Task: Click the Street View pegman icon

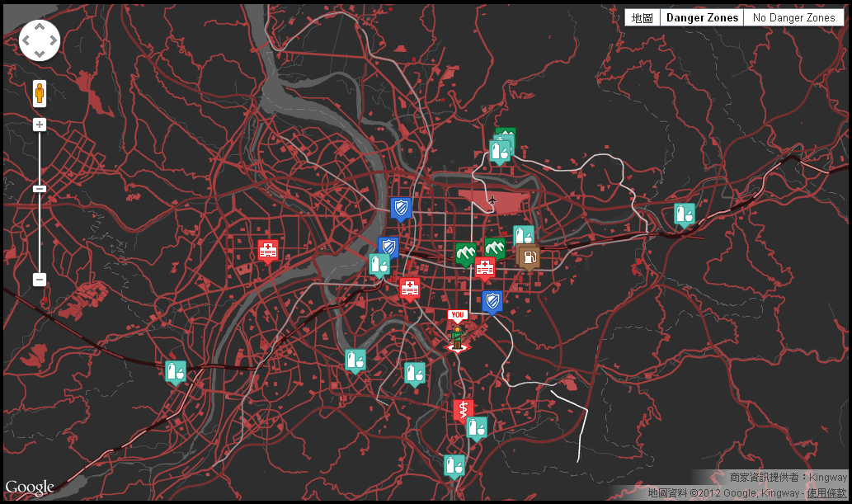Action: [x=39, y=93]
